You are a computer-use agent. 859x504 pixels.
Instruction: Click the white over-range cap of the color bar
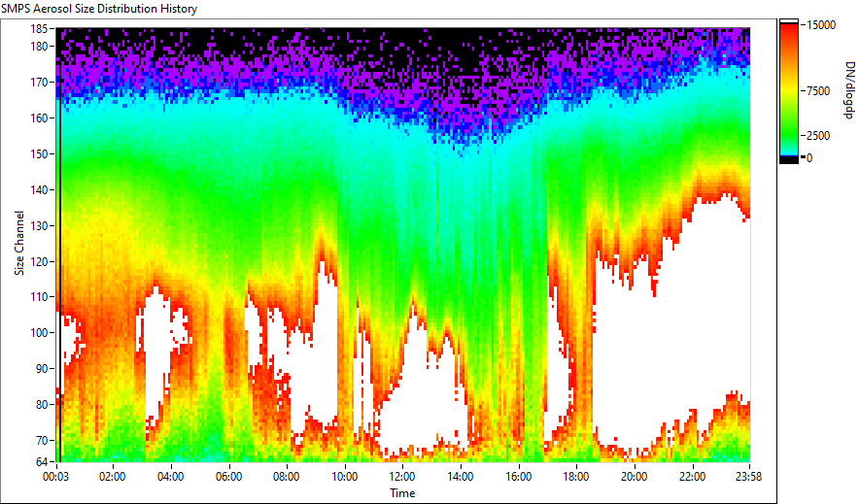click(x=789, y=21)
